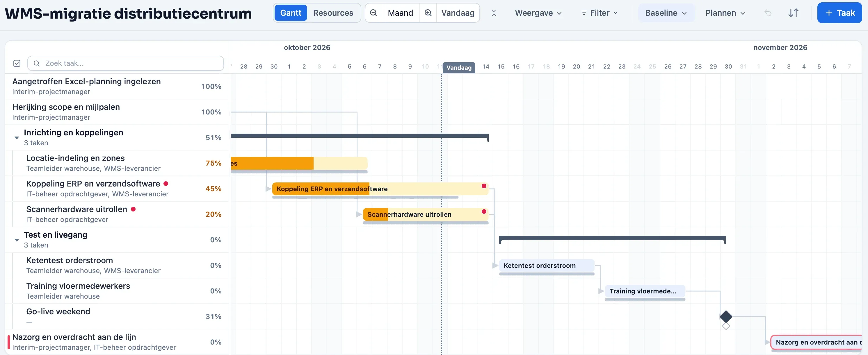Viewport: 868px width, 355px height.
Task: Click the Inrichting en koppelingen summary bar
Action: pyautogui.click(x=360, y=136)
